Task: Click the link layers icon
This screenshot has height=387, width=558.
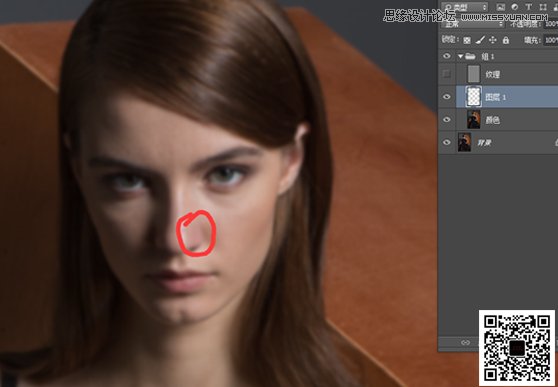Action: [x=465, y=342]
